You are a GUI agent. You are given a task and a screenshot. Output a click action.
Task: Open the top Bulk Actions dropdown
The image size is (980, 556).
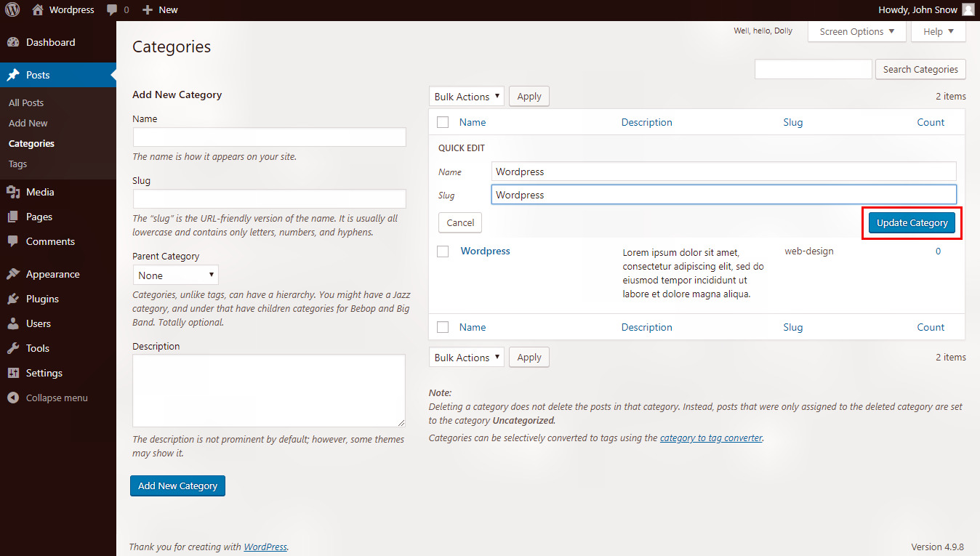click(x=467, y=96)
